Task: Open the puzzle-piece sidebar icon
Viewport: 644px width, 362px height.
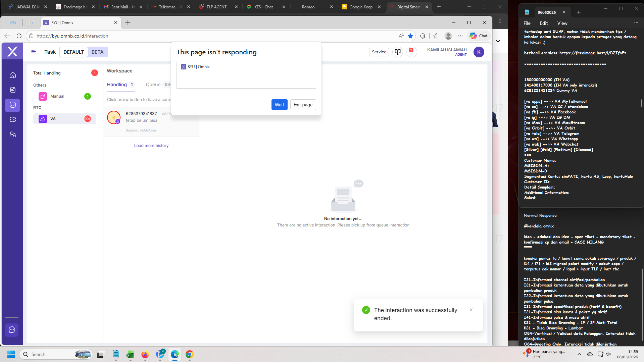Action: (x=13, y=119)
